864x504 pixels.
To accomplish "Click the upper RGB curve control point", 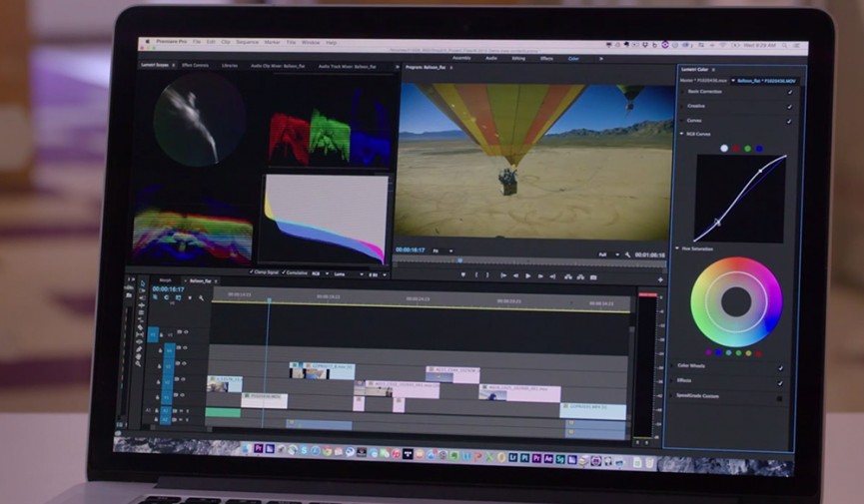I will coord(761,171).
